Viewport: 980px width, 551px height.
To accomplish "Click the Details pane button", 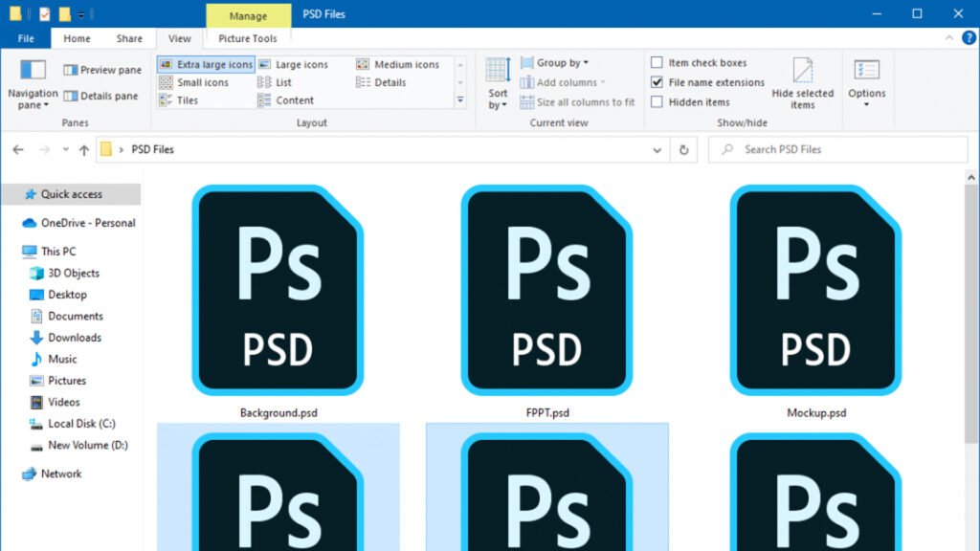I will click(100, 96).
